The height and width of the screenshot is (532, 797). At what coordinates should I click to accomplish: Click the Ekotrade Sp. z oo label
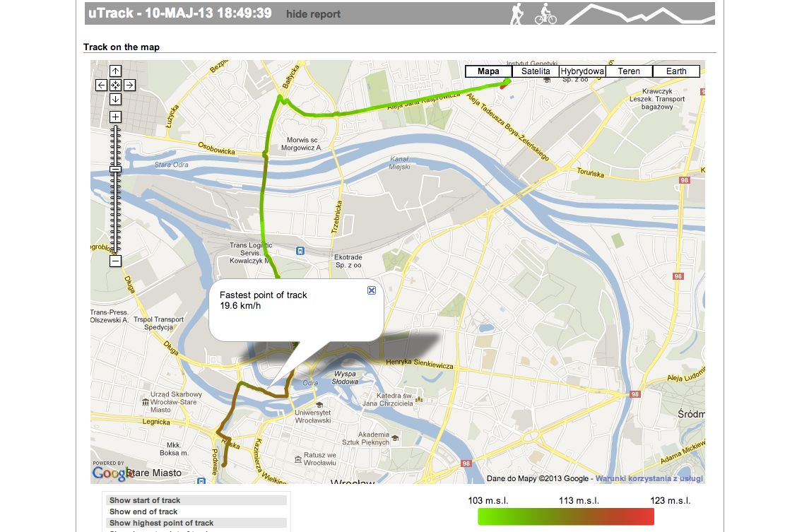coord(348,261)
